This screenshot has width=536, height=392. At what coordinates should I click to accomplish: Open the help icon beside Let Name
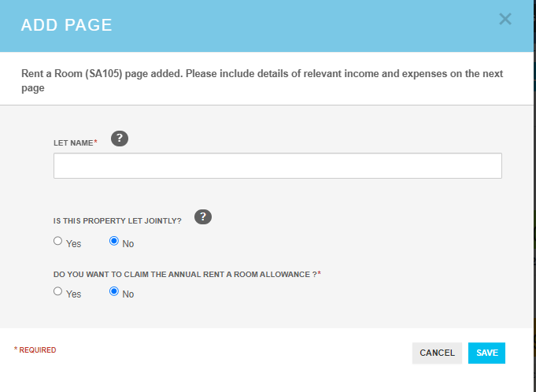(x=120, y=139)
